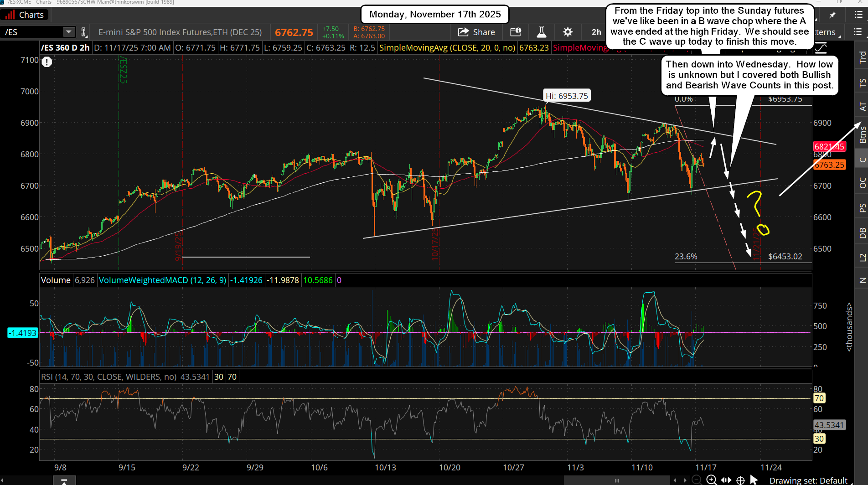868x485 pixels.
Task: Click the 2h timeframe button
Action: (x=595, y=32)
